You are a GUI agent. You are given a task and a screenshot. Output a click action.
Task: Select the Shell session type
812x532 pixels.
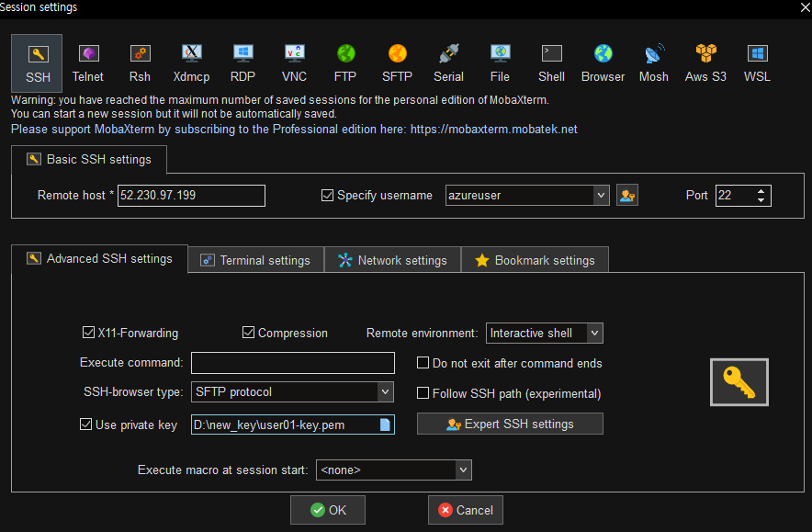pos(551,63)
